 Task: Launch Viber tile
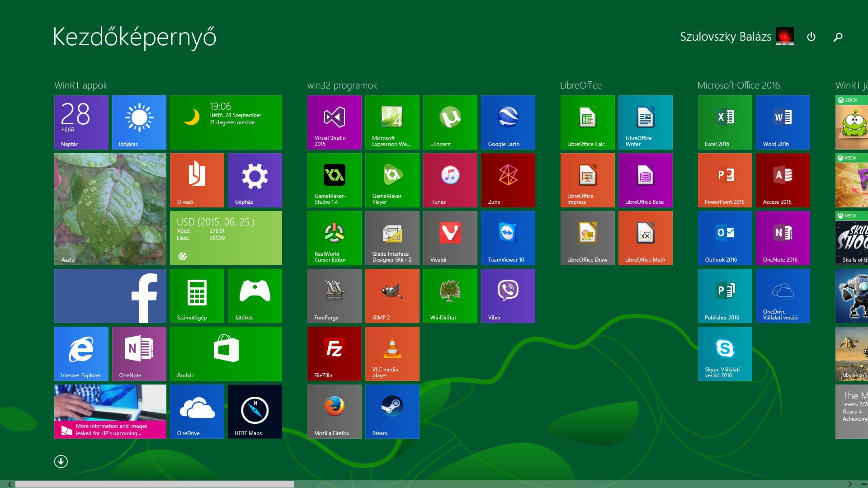click(x=508, y=296)
